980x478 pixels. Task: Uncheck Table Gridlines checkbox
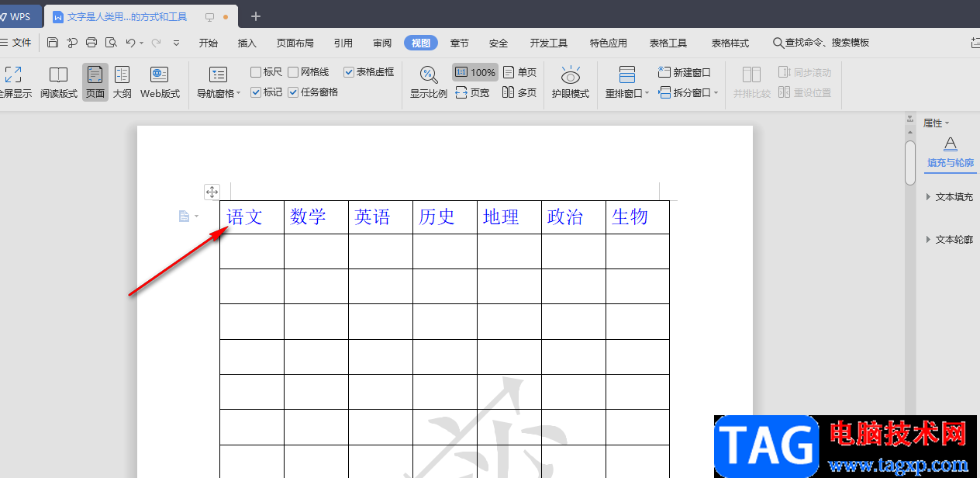point(349,72)
